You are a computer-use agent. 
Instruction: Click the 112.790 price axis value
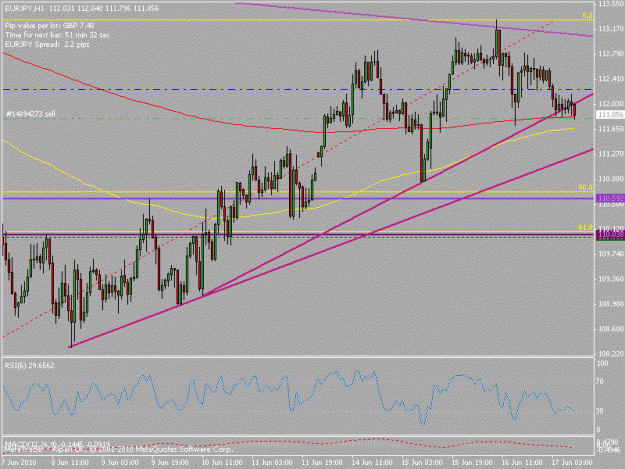pyautogui.click(x=611, y=54)
